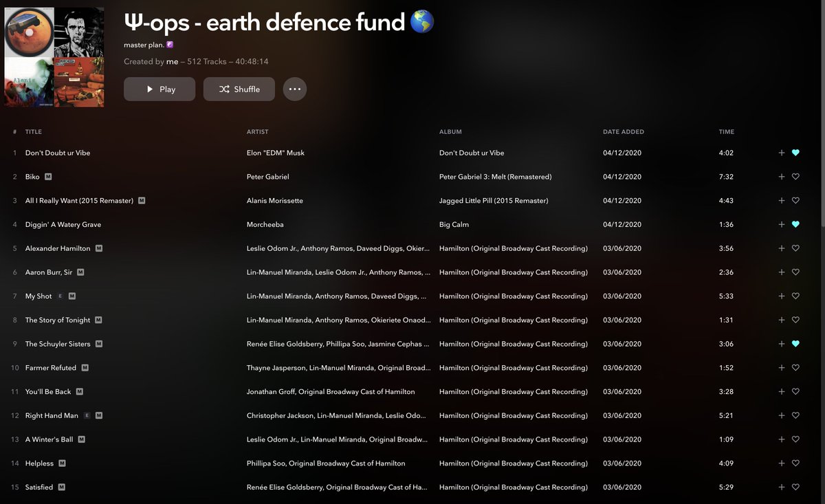This screenshot has height=504, width=825.
Task: Like the Helpless track heart
Action: pos(795,463)
